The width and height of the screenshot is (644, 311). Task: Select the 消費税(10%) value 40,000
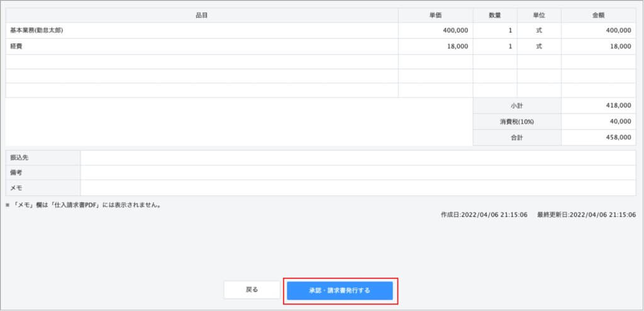pyautogui.click(x=598, y=121)
